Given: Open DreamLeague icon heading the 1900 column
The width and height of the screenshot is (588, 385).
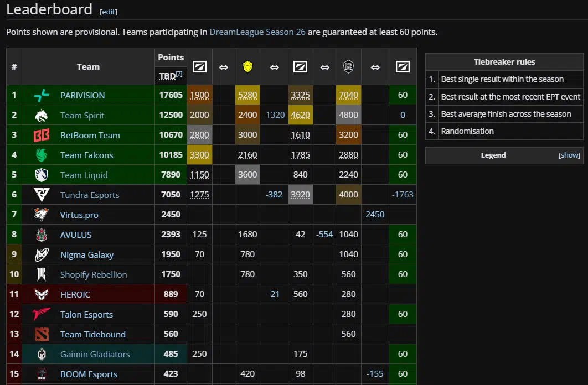Looking at the screenshot, I should [x=199, y=67].
